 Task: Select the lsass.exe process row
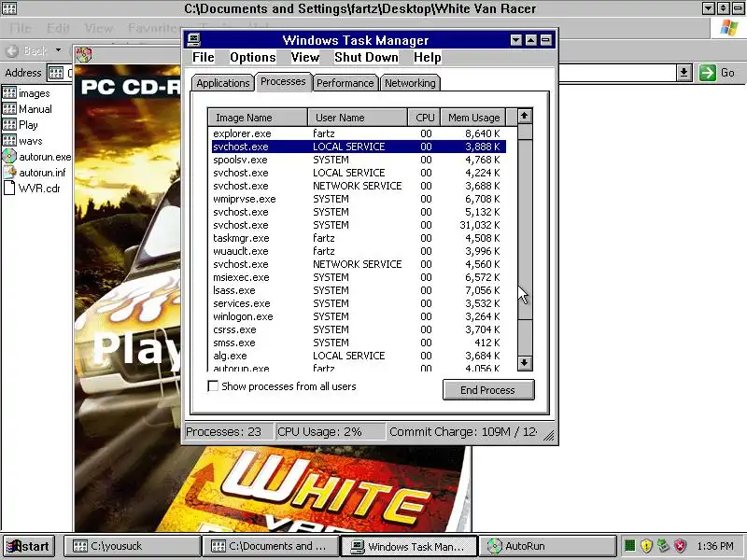coord(359,290)
